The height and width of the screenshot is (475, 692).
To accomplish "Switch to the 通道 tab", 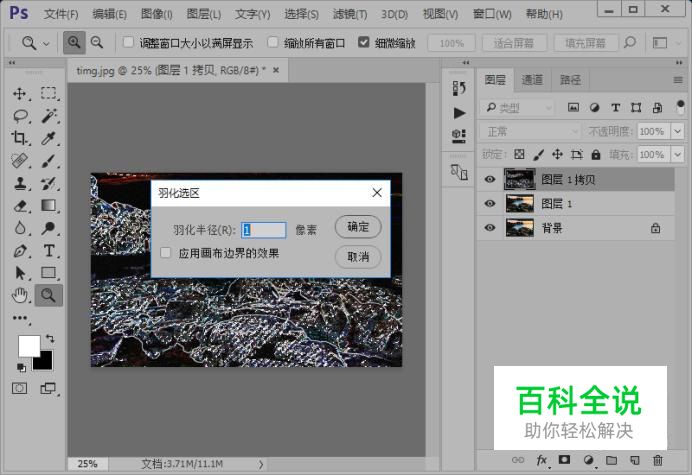I will [x=532, y=80].
